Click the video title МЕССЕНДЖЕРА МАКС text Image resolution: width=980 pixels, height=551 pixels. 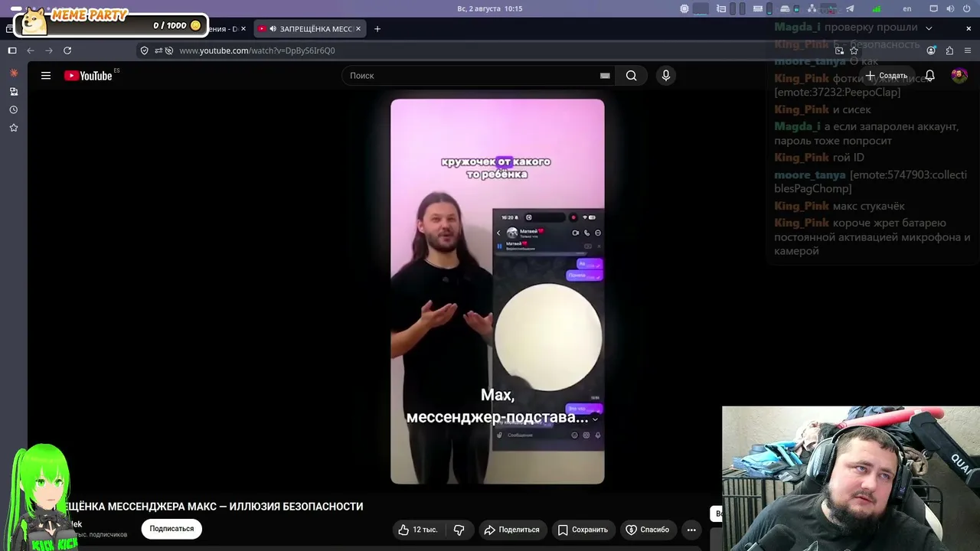(162, 507)
